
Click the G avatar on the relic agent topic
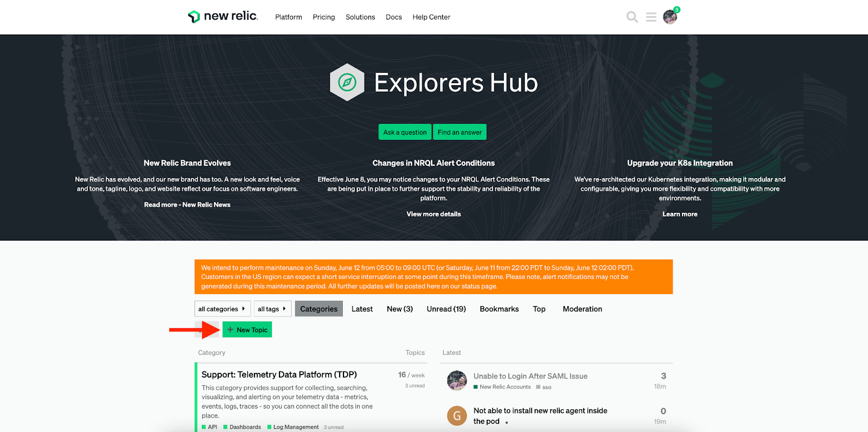[x=457, y=416]
